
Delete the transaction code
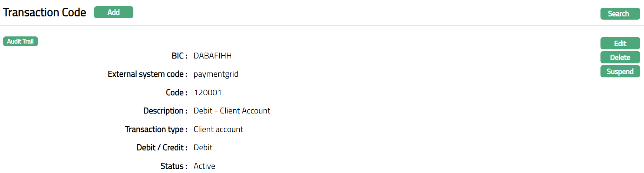pos(620,57)
